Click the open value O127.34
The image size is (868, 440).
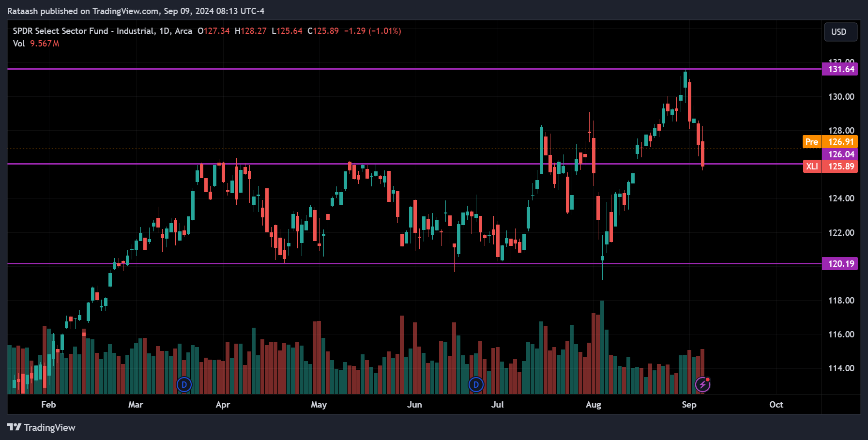213,31
